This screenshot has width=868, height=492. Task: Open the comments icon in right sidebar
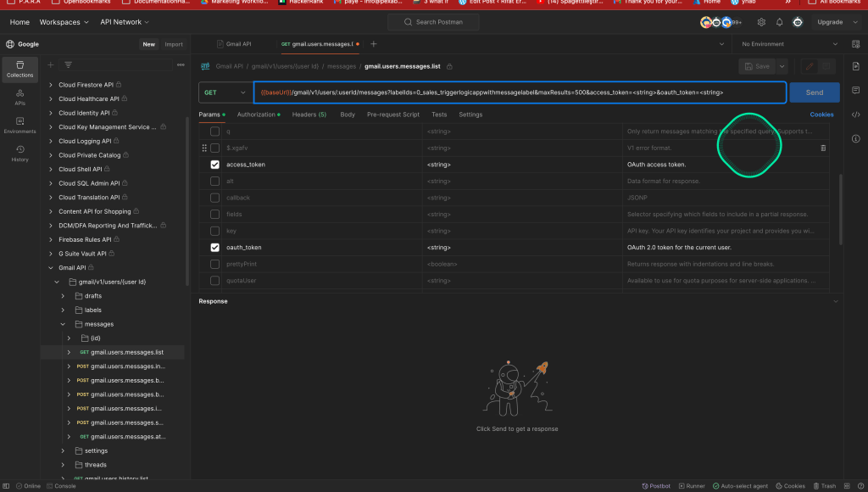click(856, 90)
